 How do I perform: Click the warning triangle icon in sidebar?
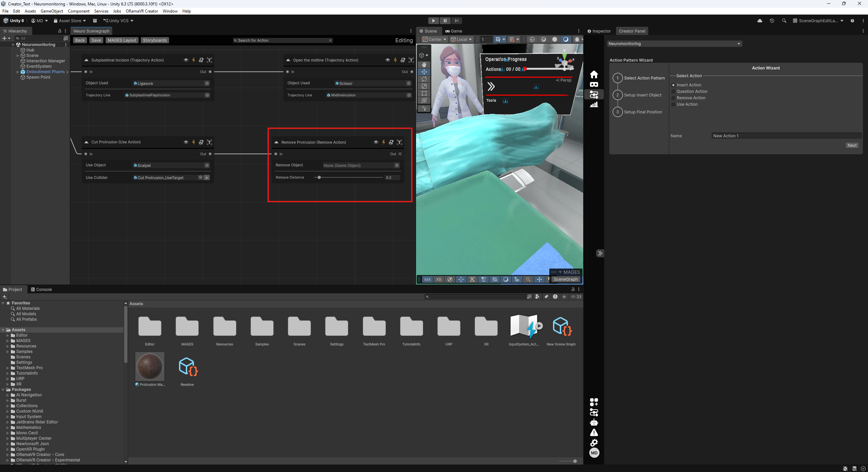[x=594, y=433]
